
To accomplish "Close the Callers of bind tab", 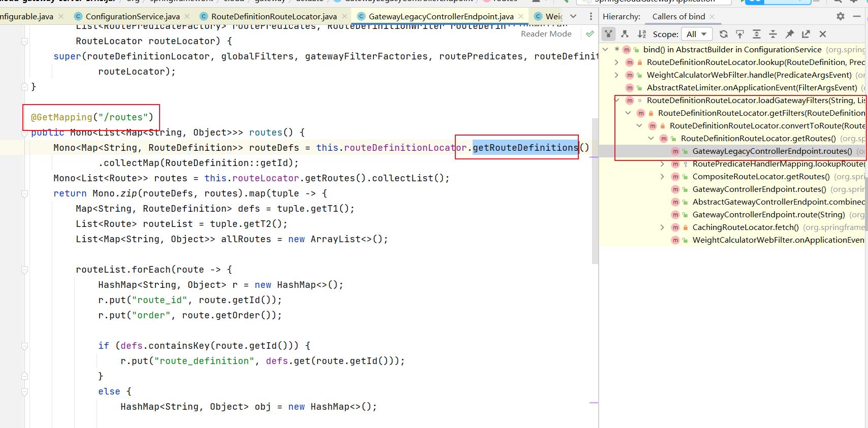I will tap(712, 17).
